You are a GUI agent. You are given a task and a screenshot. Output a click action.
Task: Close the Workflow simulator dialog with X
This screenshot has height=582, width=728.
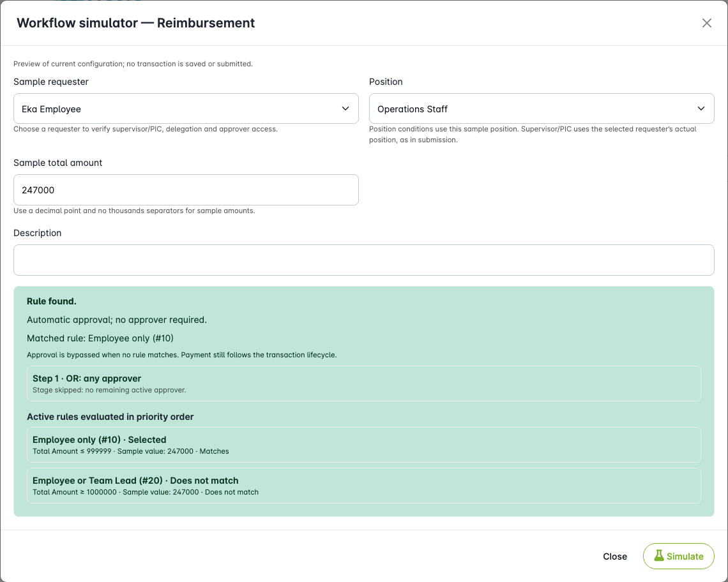(x=707, y=23)
